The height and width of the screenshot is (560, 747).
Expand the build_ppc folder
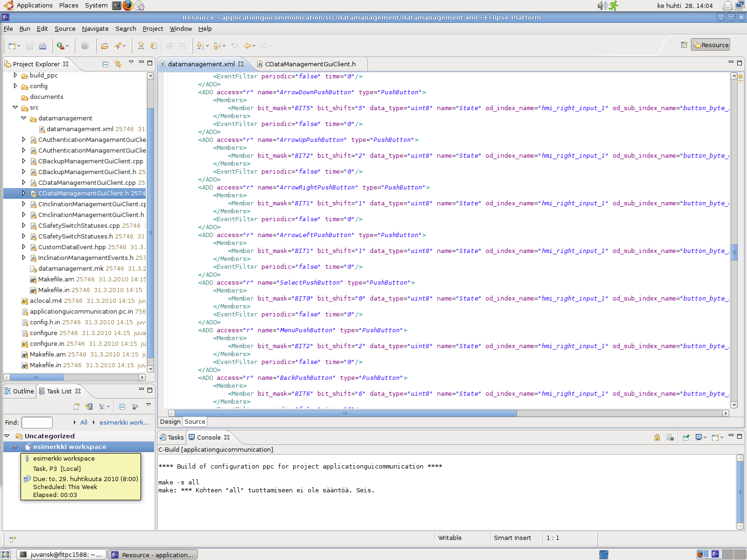(x=15, y=75)
